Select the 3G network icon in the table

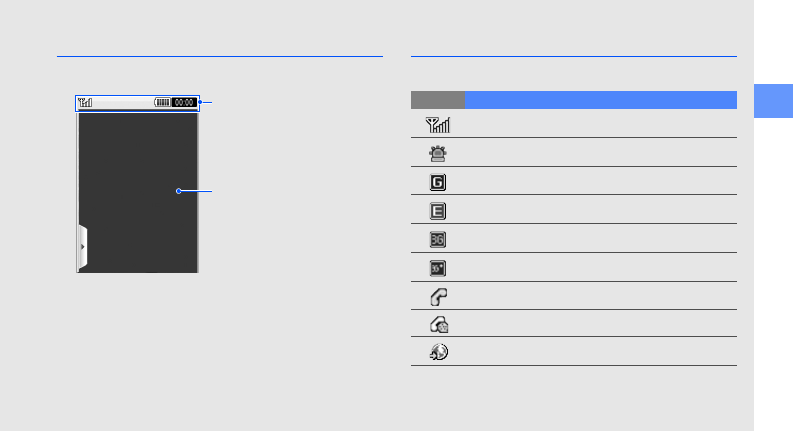pos(438,240)
